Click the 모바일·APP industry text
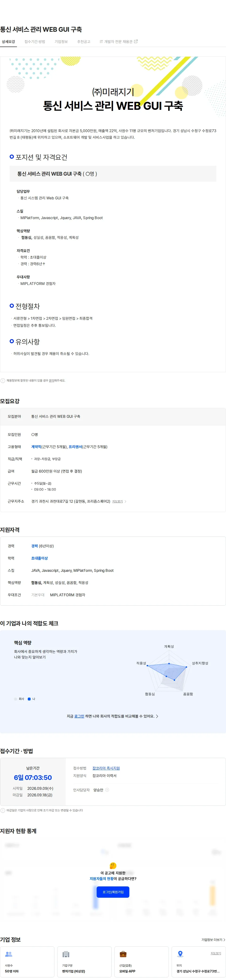Viewport: 226px width, 980px height. (127, 971)
